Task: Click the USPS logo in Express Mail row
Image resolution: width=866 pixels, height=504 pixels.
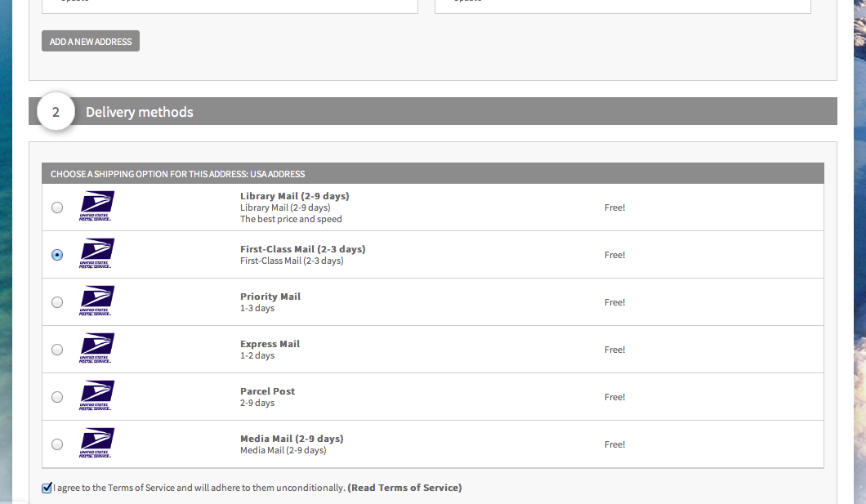Action: 96,348
